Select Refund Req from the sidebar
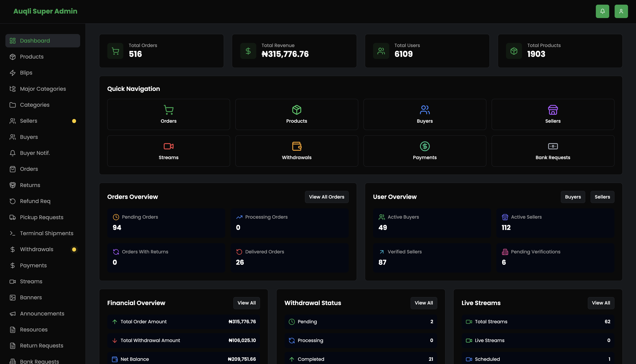 coord(35,201)
